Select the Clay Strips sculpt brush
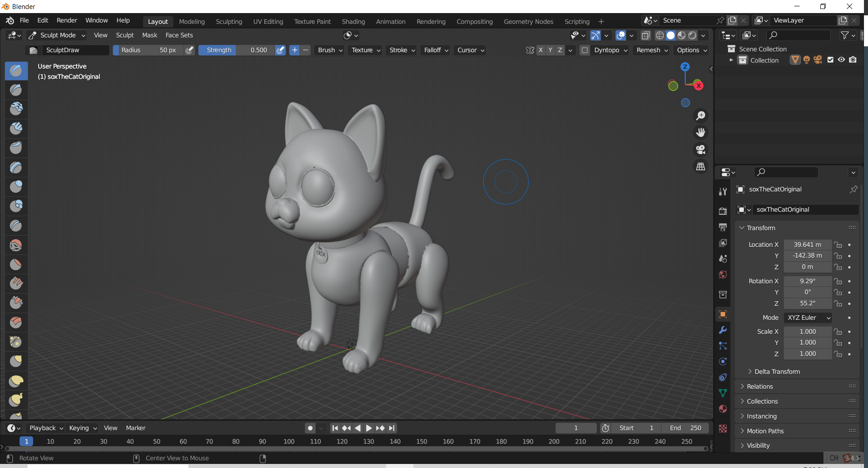The height and width of the screenshot is (468, 868). point(16,128)
